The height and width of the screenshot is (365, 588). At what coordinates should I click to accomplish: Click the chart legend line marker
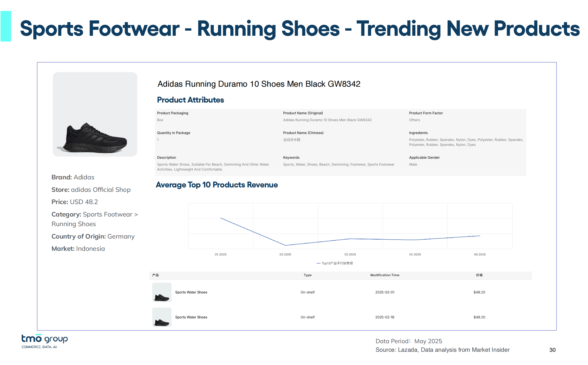coord(318,263)
